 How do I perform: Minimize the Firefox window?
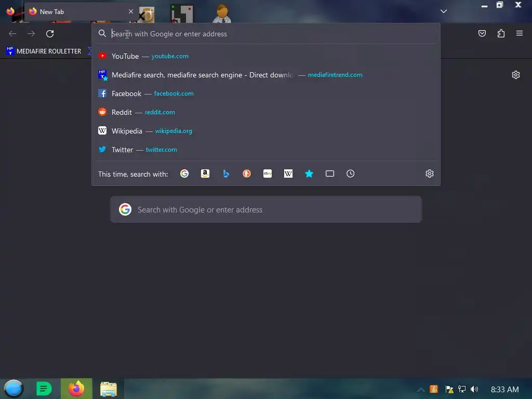click(485, 6)
